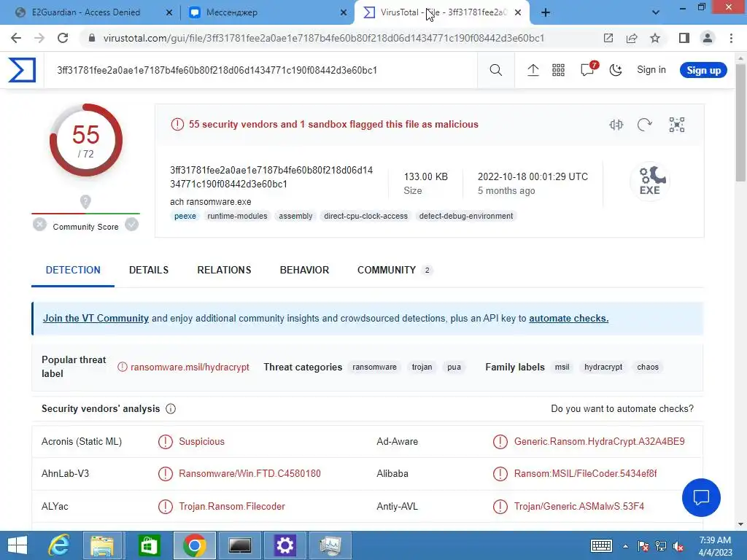Click the browser address bar URL
The height and width of the screenshot is (560, 747).
(x=324, y=38)
